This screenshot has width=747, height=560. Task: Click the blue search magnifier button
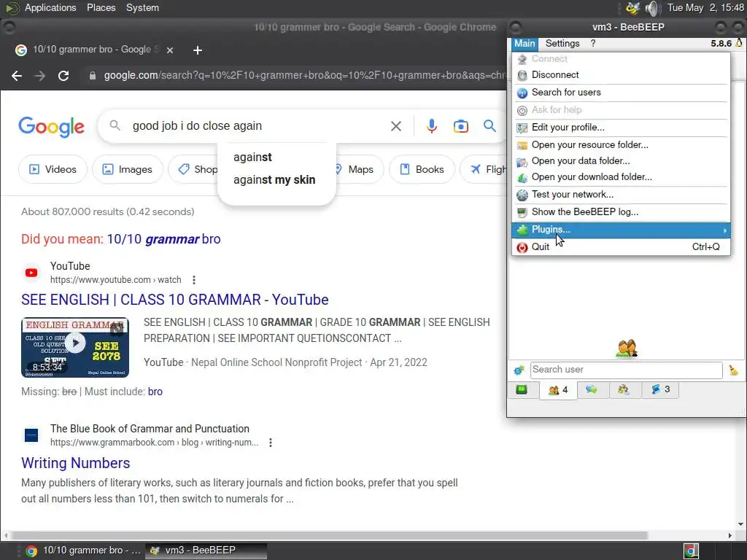pos(489,126)
